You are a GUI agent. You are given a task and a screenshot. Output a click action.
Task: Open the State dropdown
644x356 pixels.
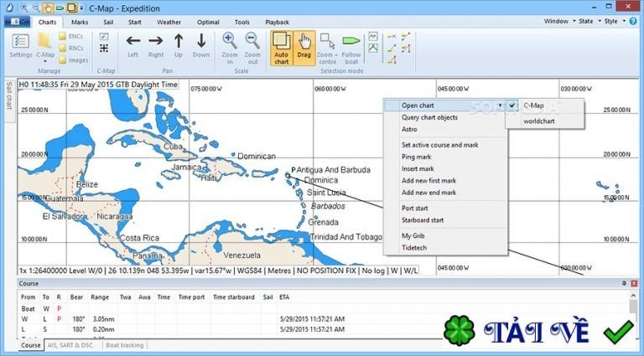point(589,21)
